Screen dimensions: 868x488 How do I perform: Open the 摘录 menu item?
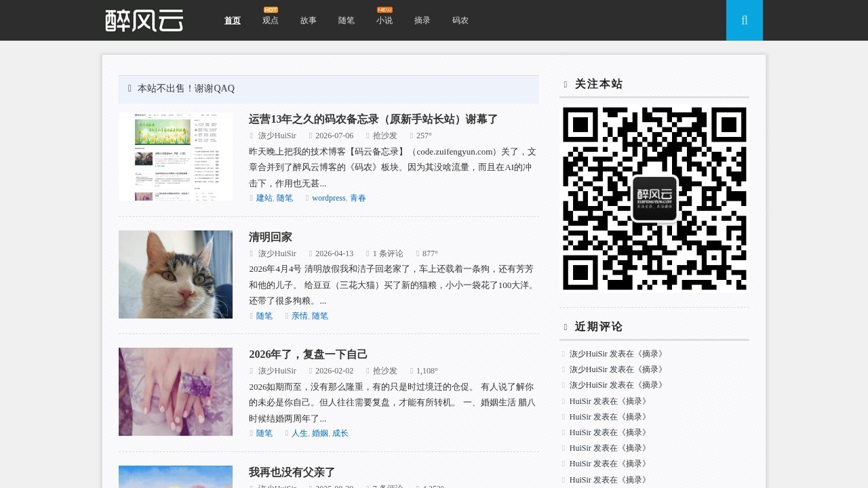[x=422, y=20]
